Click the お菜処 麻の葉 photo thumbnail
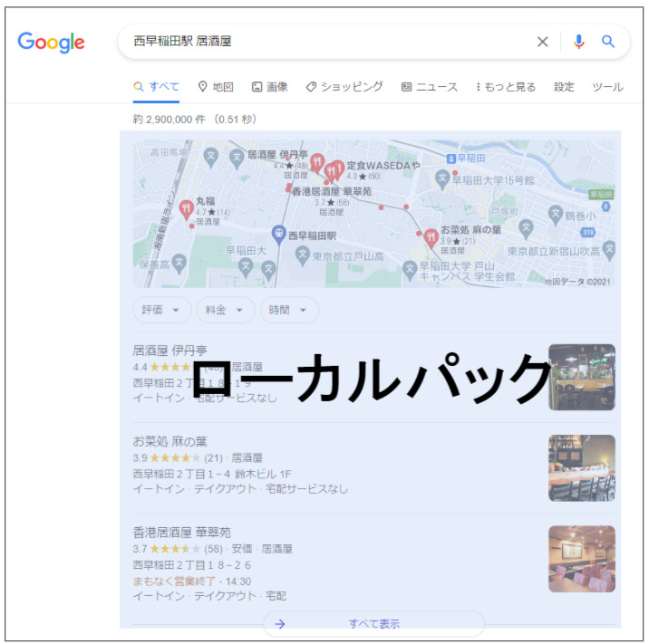This screenshot has height=644, width=649. 582,467
